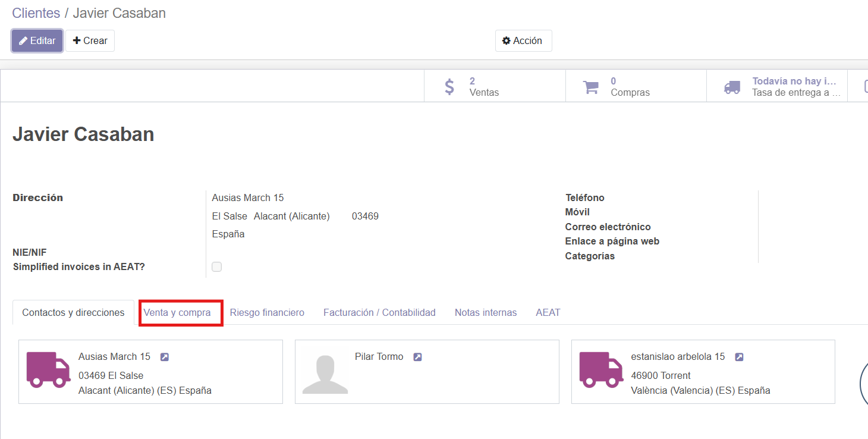This screenshot has width=868, height=439.
Task: Select the Contactos y direcciones tab
Action: click(73, 312)
